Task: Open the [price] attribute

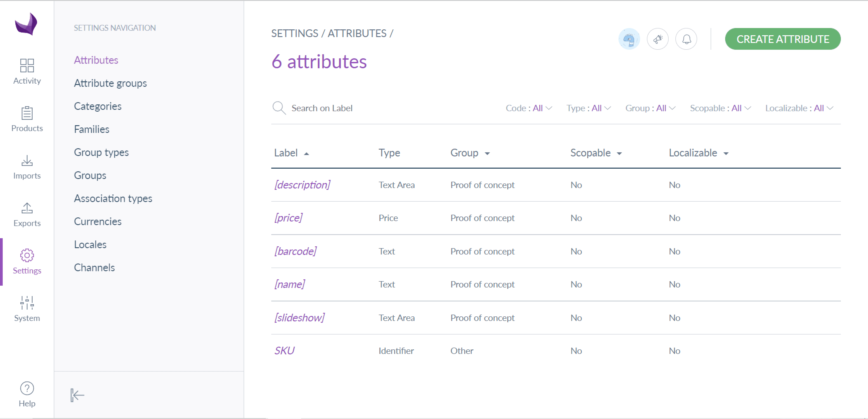Action: [x=288, y=218]
